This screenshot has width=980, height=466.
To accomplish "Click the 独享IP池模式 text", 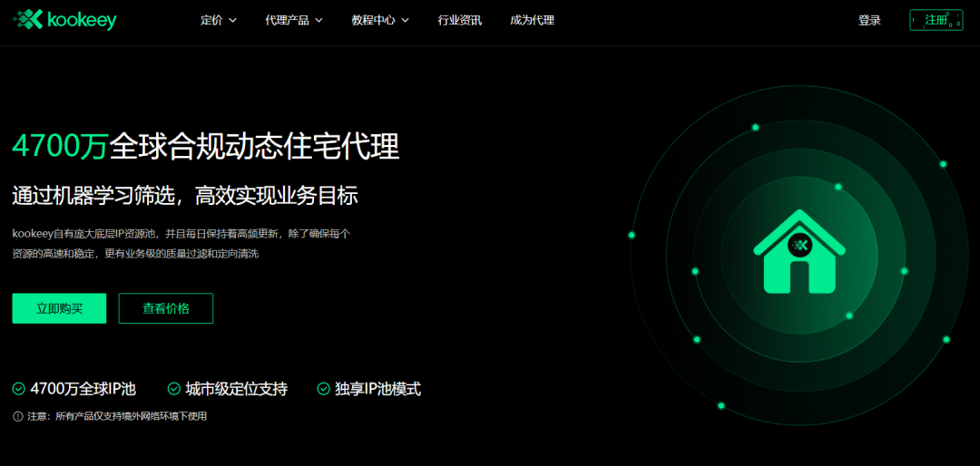I will (x=378, y=389).
